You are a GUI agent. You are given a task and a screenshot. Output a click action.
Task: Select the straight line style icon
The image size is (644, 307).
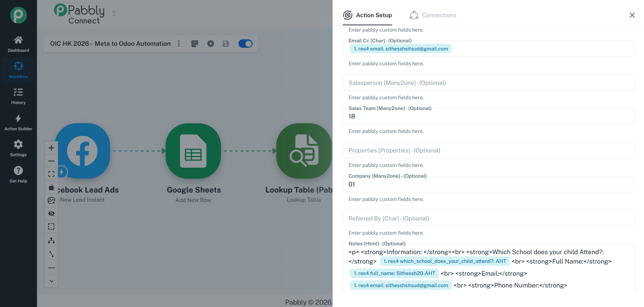coord(51,268)
